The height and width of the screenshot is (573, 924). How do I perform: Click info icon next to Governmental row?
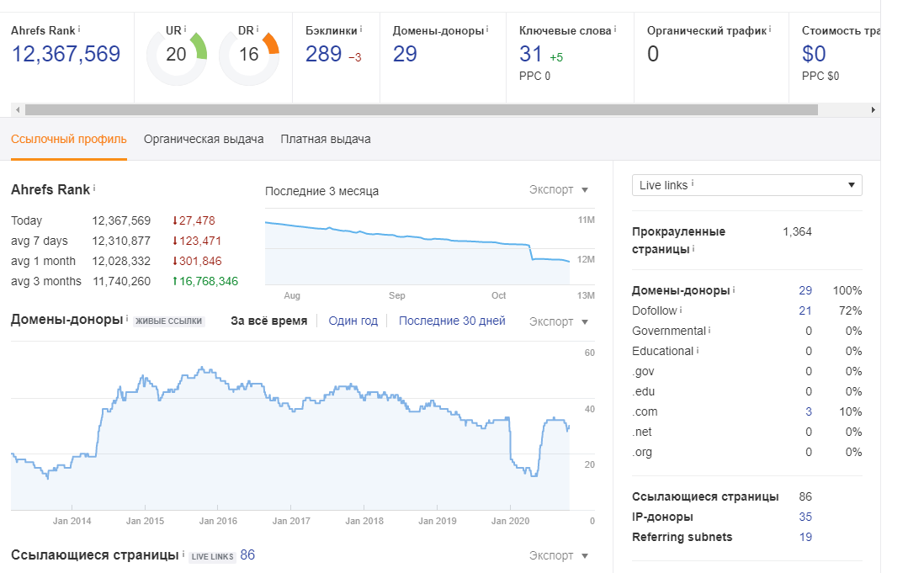pos(709,331)
